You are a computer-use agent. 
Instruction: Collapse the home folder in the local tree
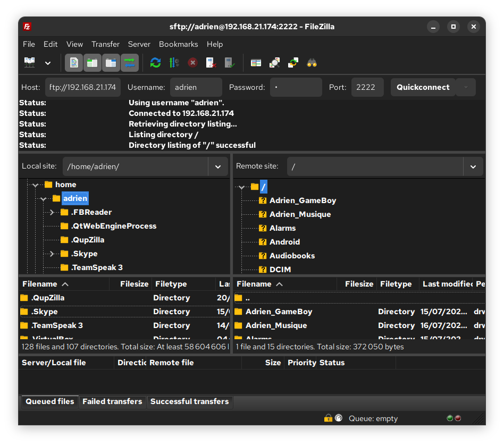click(x=36, y=185)
